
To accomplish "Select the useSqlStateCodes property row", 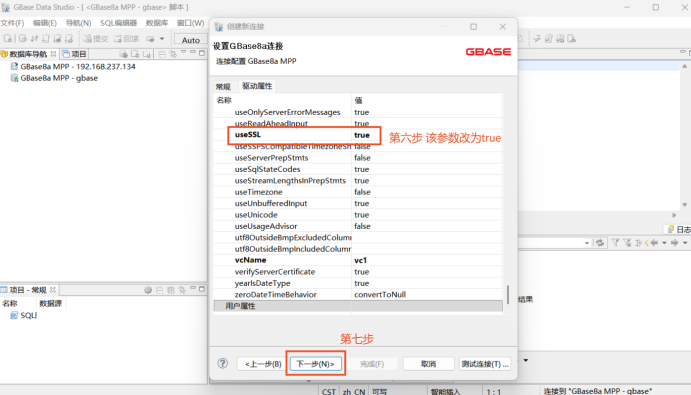I will coord(357,169).
